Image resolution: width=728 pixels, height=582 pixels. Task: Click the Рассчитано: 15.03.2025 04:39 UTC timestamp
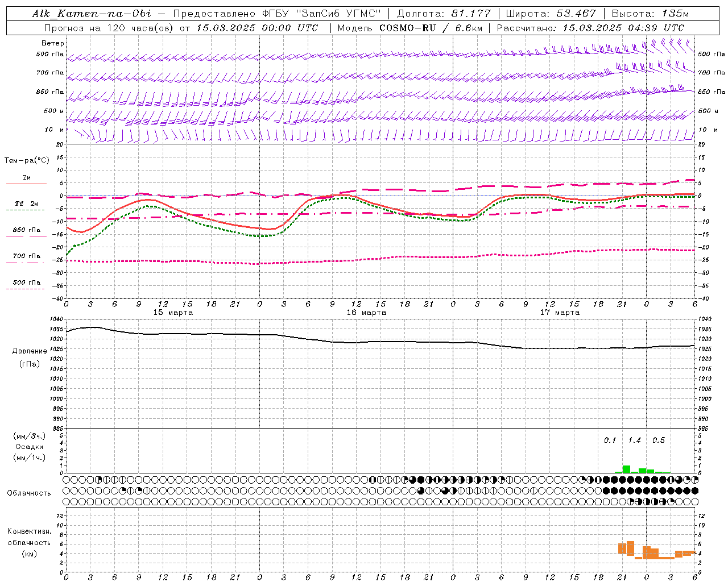pos(590,28)
